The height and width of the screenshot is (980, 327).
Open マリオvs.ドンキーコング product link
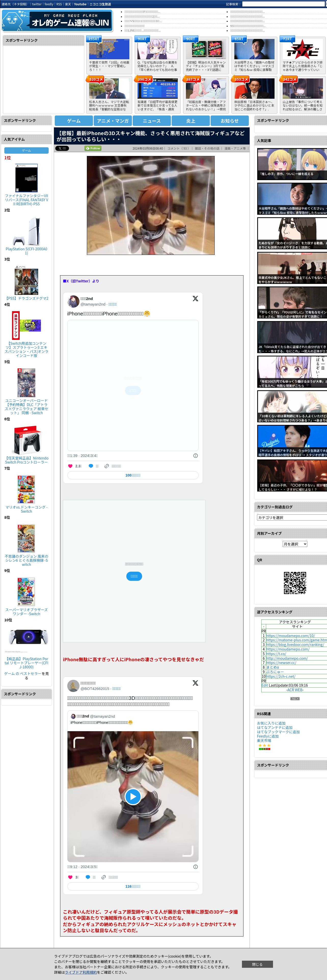[x=26, y=509]
